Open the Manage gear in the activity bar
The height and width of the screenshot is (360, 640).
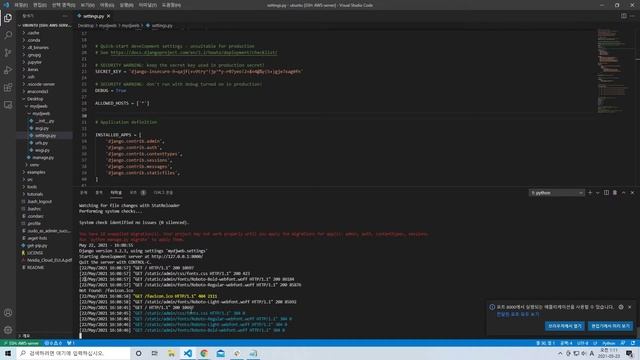(x=8, y=330)
